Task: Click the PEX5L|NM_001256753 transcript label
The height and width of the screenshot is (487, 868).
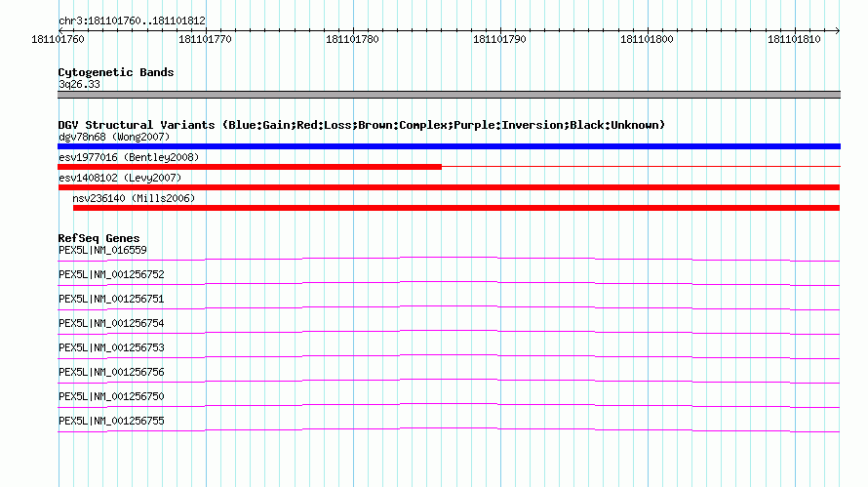Action: coord(111,347)
